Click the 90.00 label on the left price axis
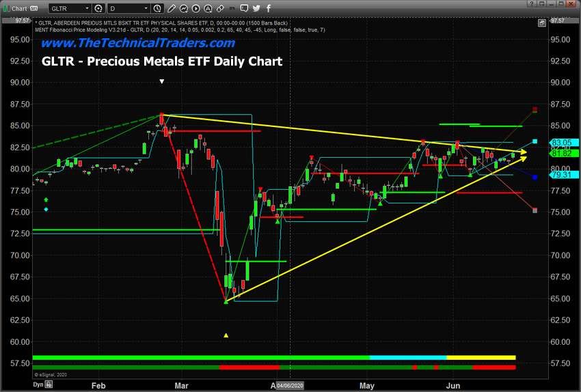The width and height of the screenshot is (581, 392). [x=20, y=83]
